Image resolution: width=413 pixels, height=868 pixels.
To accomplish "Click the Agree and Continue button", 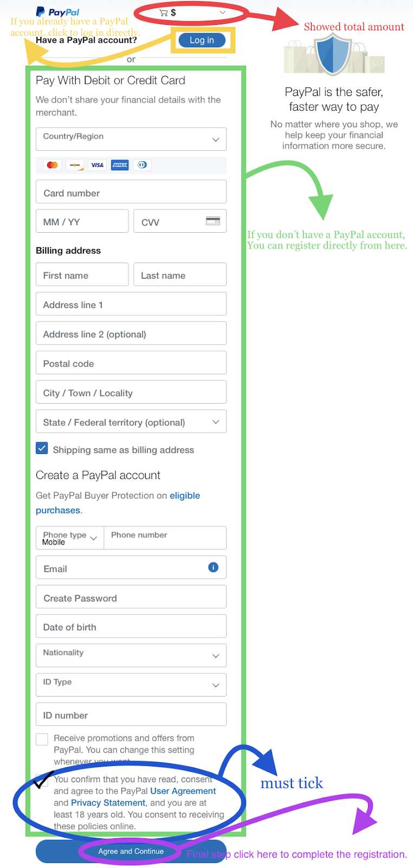I will tap(131, 851).
